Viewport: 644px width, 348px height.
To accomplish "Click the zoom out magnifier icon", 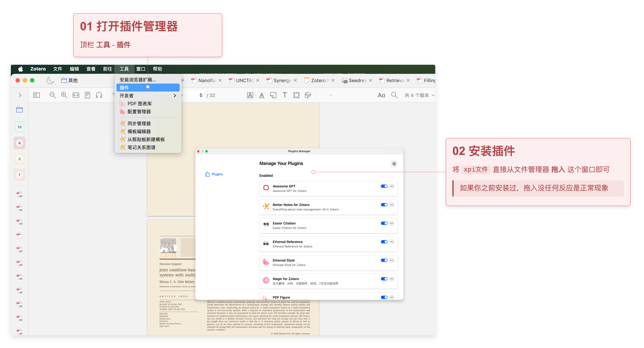I will click(52, 95).
